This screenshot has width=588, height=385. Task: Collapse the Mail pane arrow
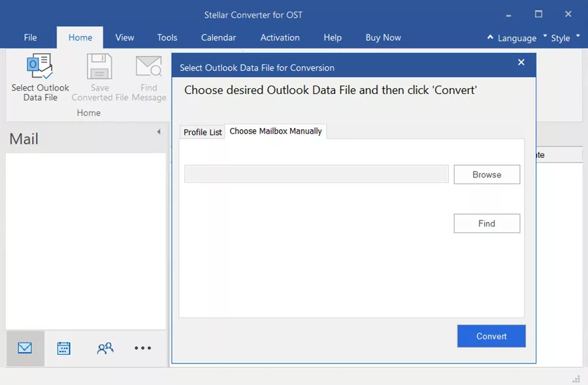159,131
